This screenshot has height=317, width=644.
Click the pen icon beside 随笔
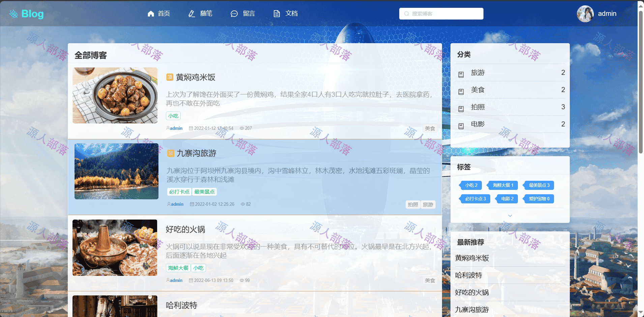tap(192, 13)
